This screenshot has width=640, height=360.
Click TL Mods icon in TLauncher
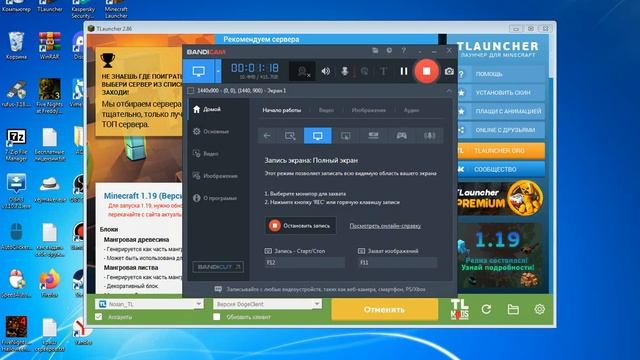tap(460, 309)
